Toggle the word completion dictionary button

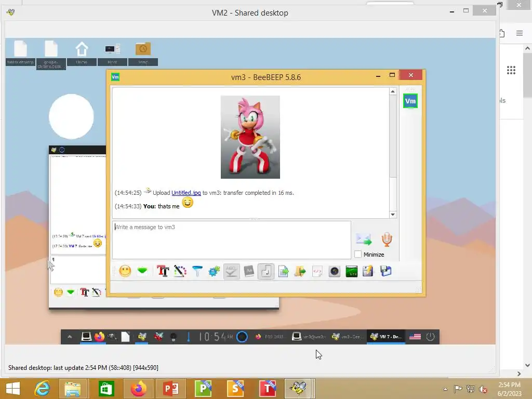249,271
